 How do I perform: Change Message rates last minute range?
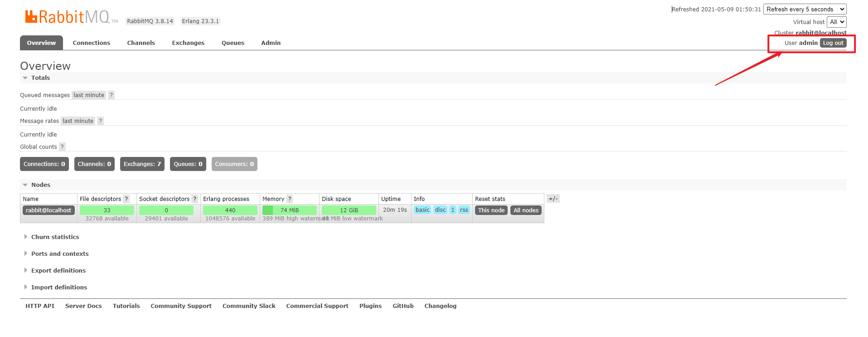click(x=78, y=121)
